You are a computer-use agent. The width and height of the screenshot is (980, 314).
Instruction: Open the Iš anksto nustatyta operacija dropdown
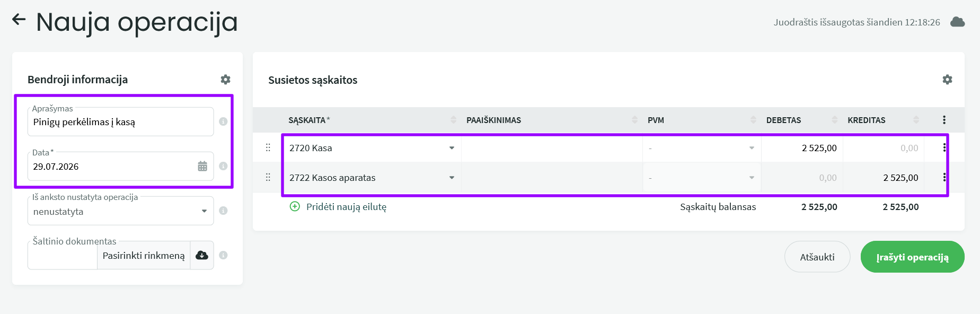(x=121, y=211)
